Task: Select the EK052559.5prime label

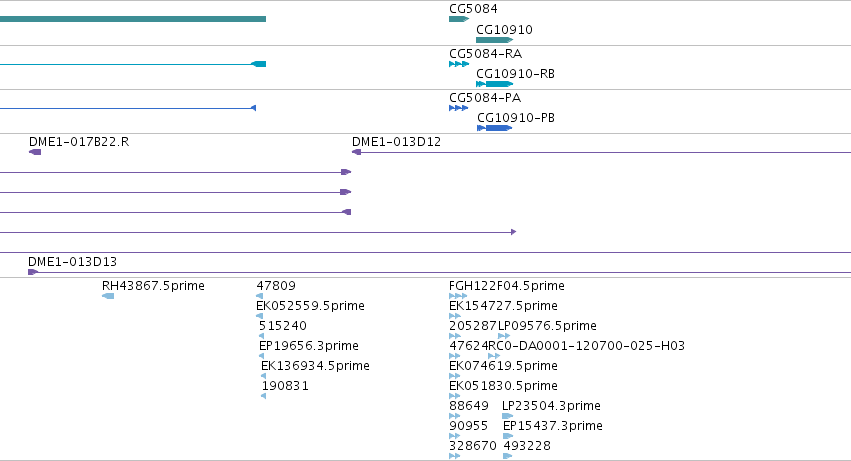Action: pos(310,306)
